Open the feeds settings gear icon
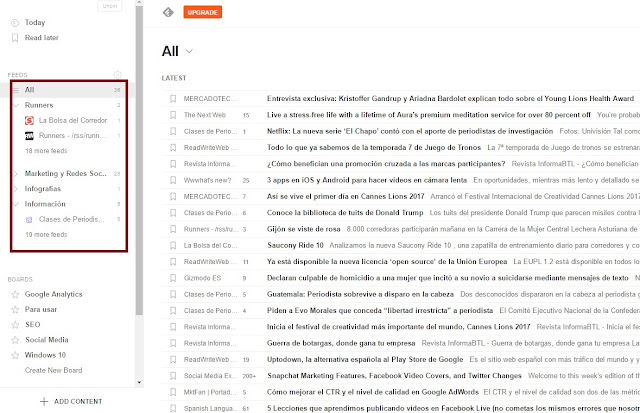The height and width of the screenshot is (413, 640). pyautogui.click(x=118, y=74)
